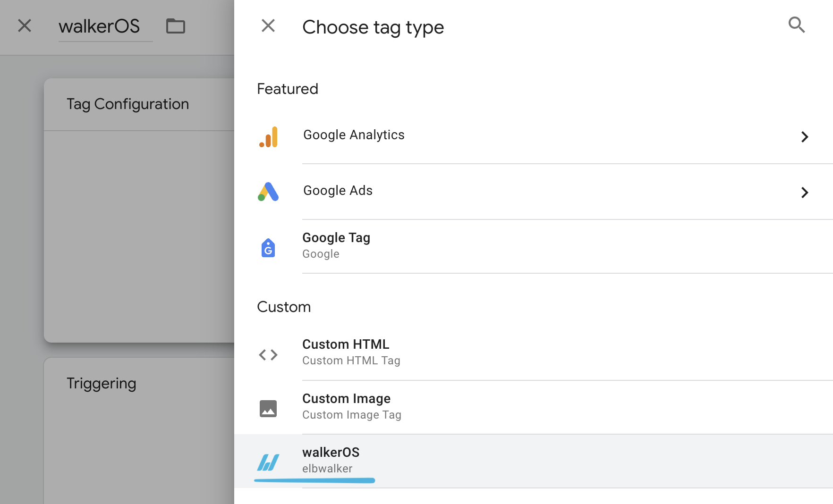Click the Custom Image picture icon

click(268, 409)
